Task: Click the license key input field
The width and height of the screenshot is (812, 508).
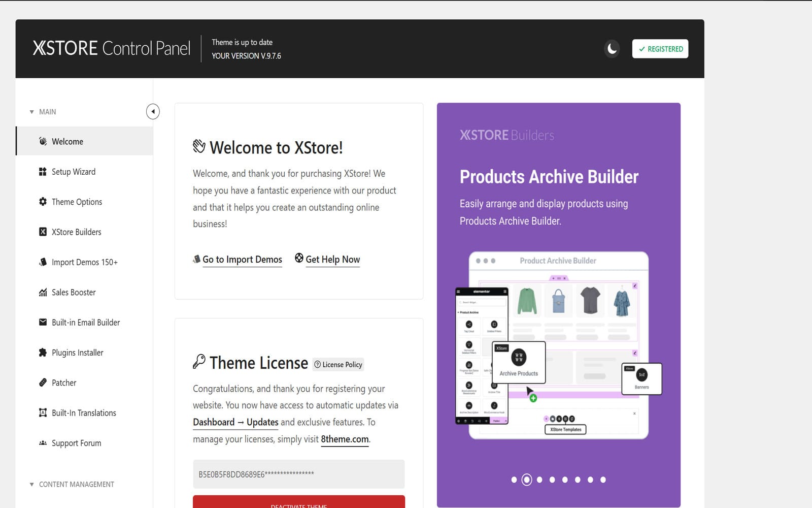Action: pyautogui.click(x=299, y=474)
